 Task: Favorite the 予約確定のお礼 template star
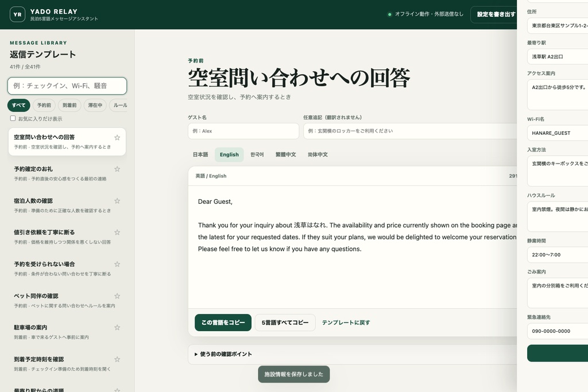117,169
